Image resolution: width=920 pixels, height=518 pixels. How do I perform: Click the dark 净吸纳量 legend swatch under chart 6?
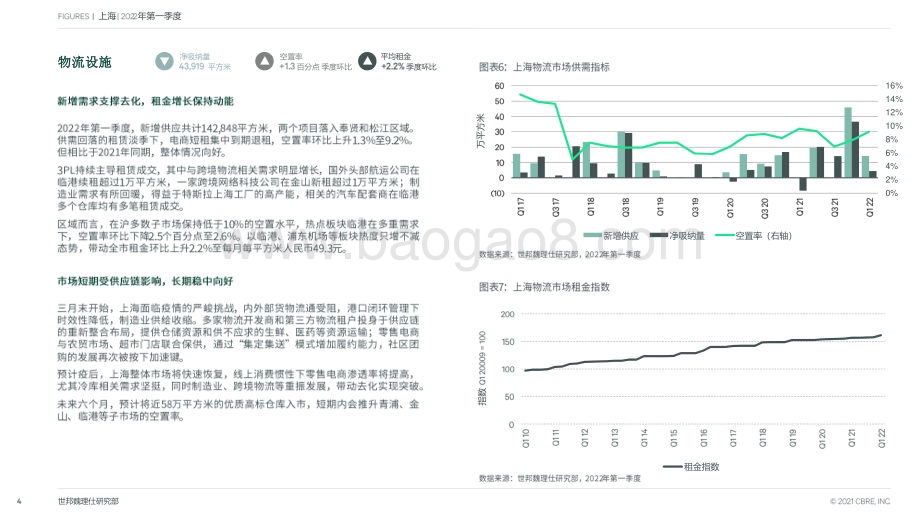click(x=659, y=235)
